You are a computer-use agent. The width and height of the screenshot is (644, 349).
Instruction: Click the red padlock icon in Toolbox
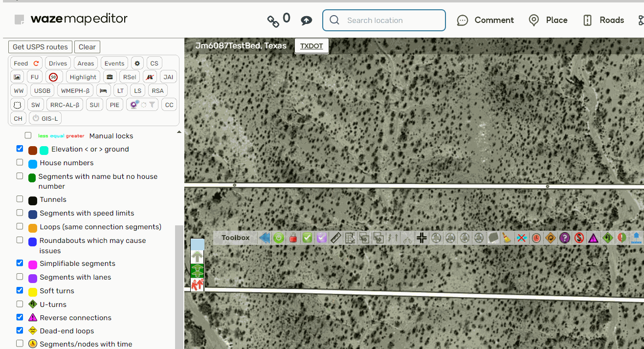(293, 238)
